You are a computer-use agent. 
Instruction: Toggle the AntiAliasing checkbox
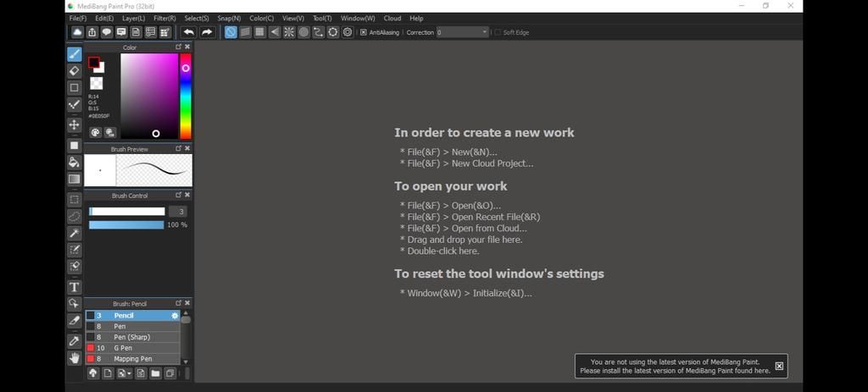click(364, 33)
